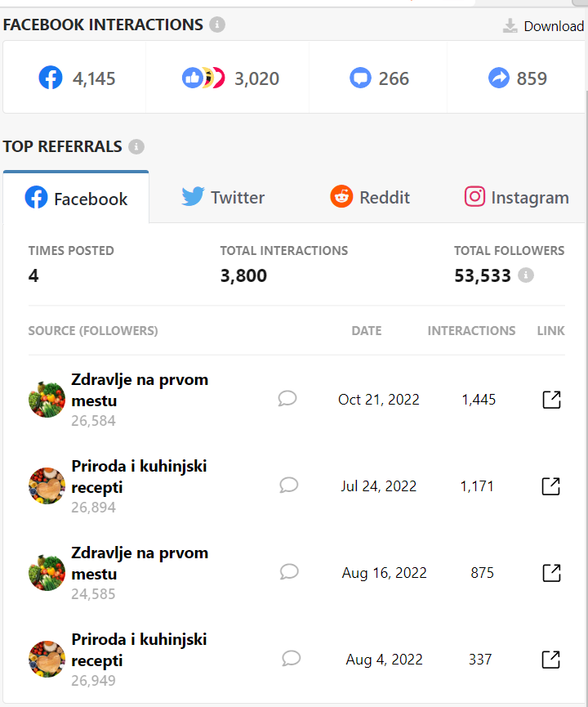Open external link for Aug 16, 2022 post
The width and height of the screenshot is (588, 707).
551,573
